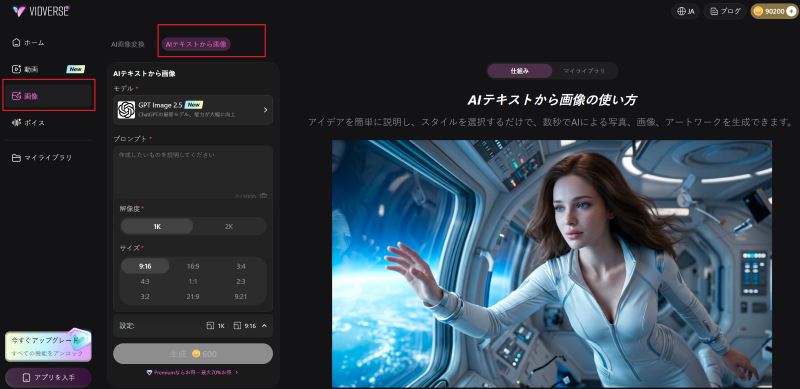The height and width of the screenshot is (389, 800).
Task: Click the 生成 button costing 600
Action: (x=193, y=354)
